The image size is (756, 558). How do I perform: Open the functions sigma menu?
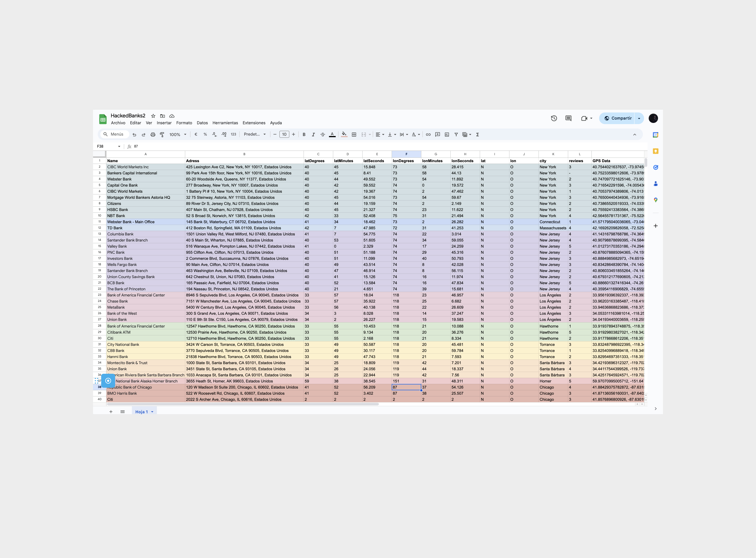[x=477, y=135]
